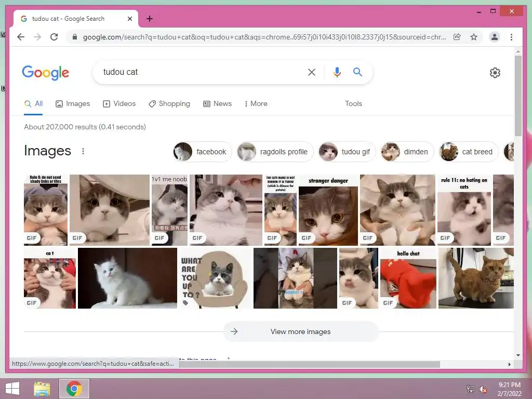Open the orange munchkin cat image
532x399 pixels.
pos(476,278)
